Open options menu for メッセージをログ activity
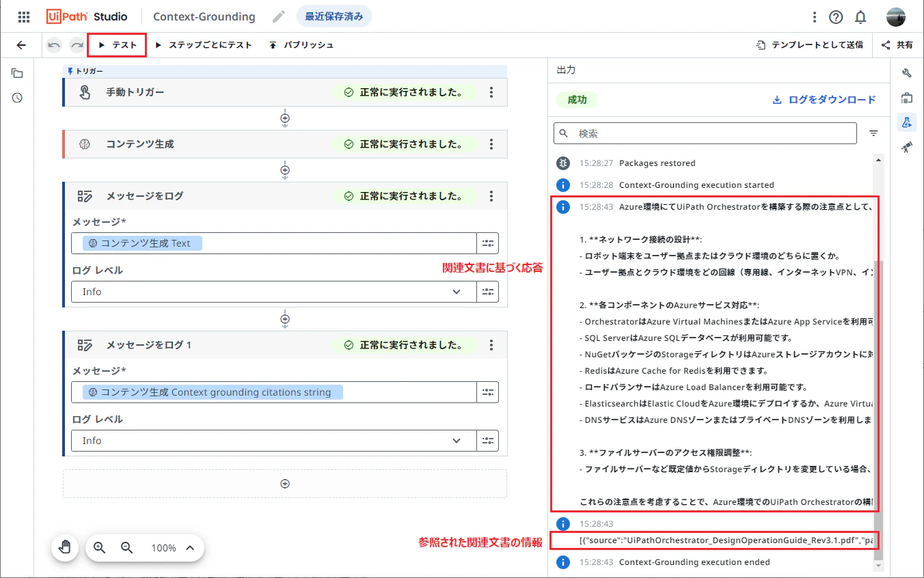Image resolution: width=924 pixels, height=578 pixels. (x=491, y=196)
